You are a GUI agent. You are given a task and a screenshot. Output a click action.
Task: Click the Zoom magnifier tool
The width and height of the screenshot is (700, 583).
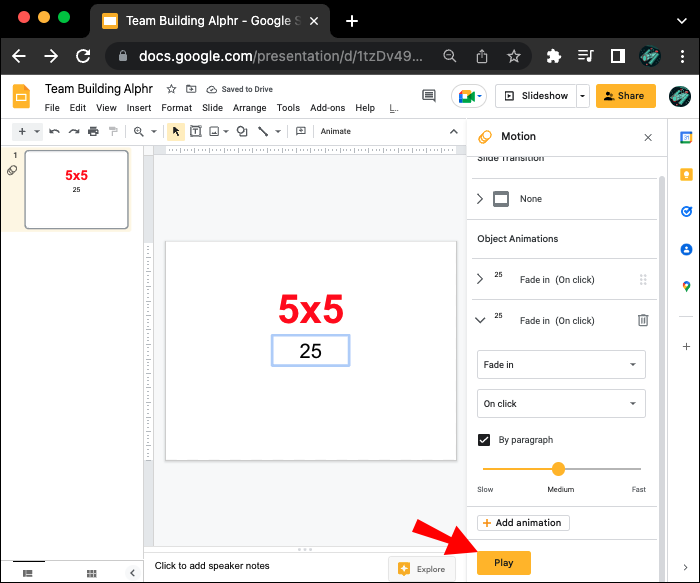[x=139, y=131]
